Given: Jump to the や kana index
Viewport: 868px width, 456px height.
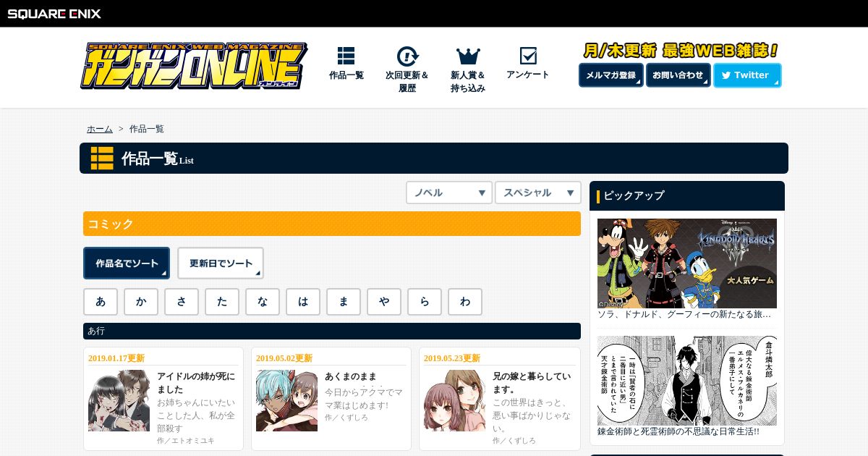Looking at the screenshot, I should point(384,302).
